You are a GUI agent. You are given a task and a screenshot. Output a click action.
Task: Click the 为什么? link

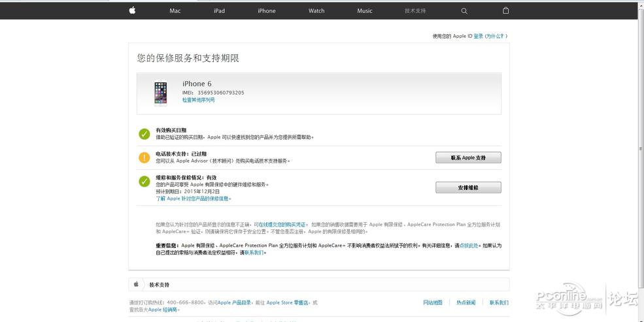point(496,36)
